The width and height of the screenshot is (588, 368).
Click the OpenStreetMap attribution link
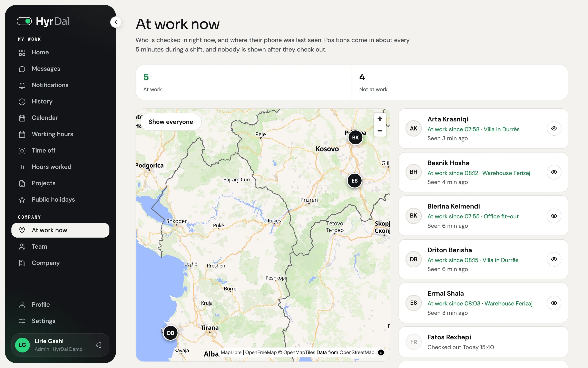pyautogui.click(x=357, y=352)
